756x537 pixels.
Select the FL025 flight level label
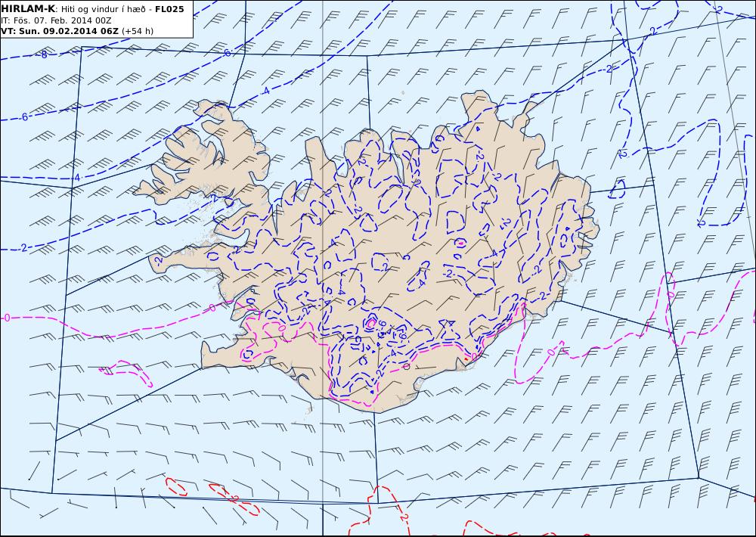(x=169, y=9)
